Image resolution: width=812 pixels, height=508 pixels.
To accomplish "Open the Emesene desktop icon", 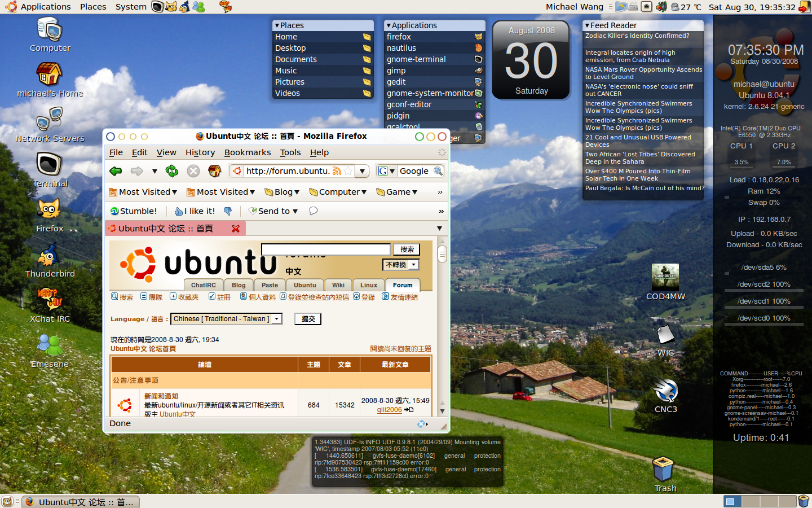I will tap(50, 351).
